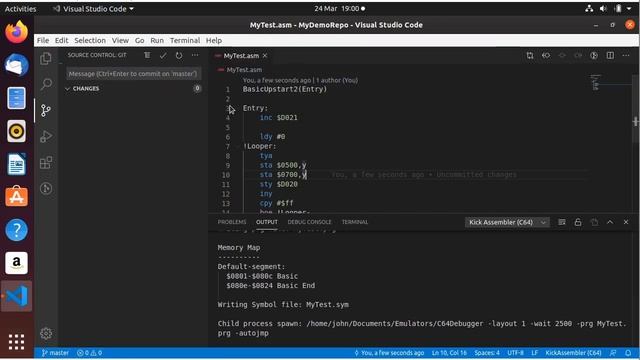The image size is (640, 360).
Task: Open Ubuntu Software from the dock
Action: coord(17,197)
